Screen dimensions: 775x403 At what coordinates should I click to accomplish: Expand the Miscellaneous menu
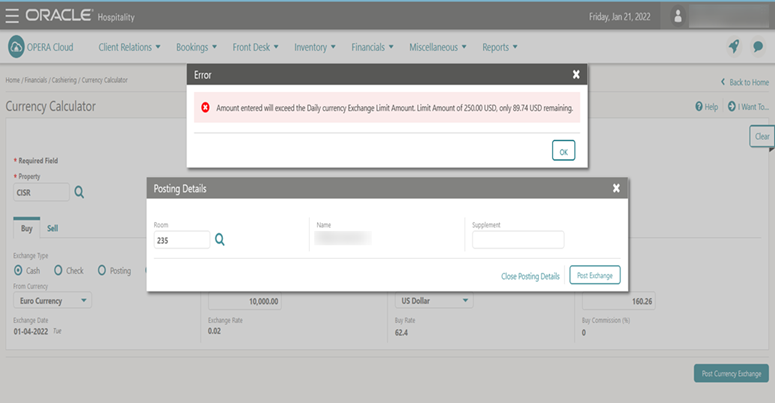point(437,47)
